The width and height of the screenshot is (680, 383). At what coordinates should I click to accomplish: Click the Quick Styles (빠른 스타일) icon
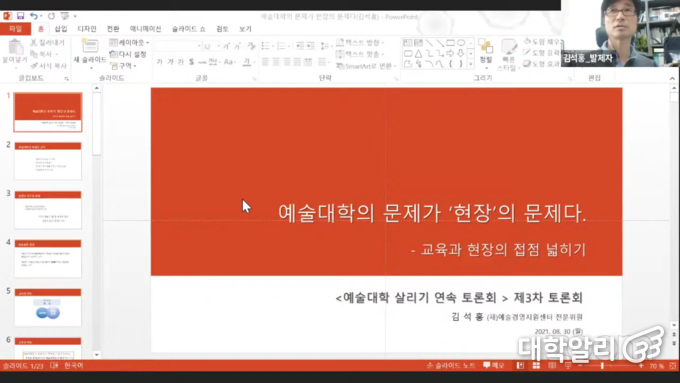pos(508,54)
